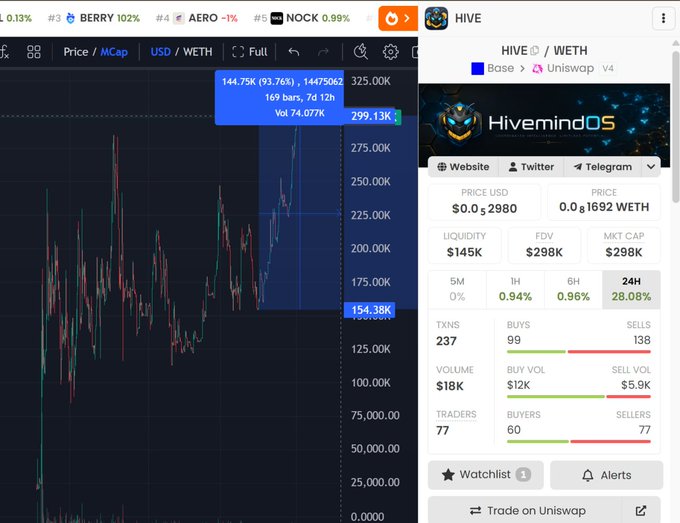Toggle Full screen chart view
The width and height of the screenshot is (680, 523).
pyautogui.click(x=250, y=52)
